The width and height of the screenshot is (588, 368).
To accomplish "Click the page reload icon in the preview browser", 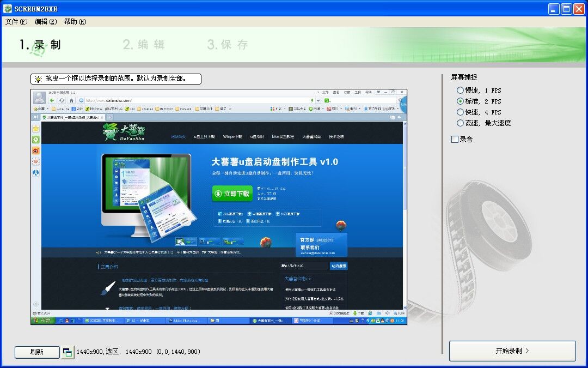I will (62, 99).
